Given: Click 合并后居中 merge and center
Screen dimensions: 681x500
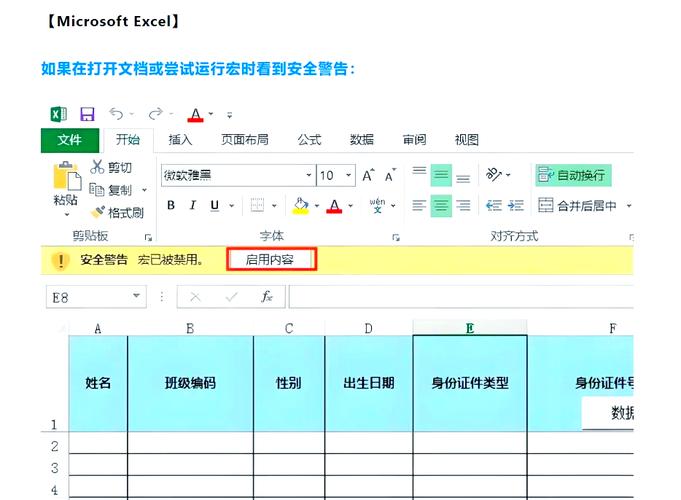Looking at the screenshot, I should point(577,205).
